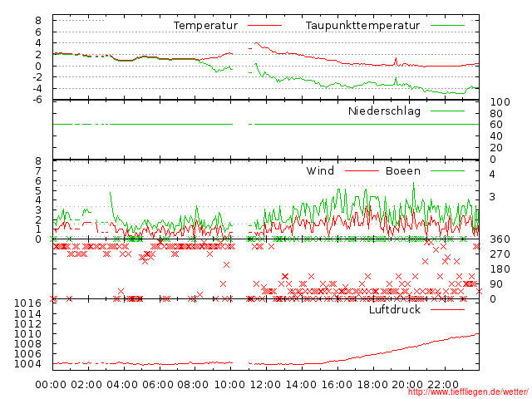Click the 16:00 time axis label

[337, 385]
